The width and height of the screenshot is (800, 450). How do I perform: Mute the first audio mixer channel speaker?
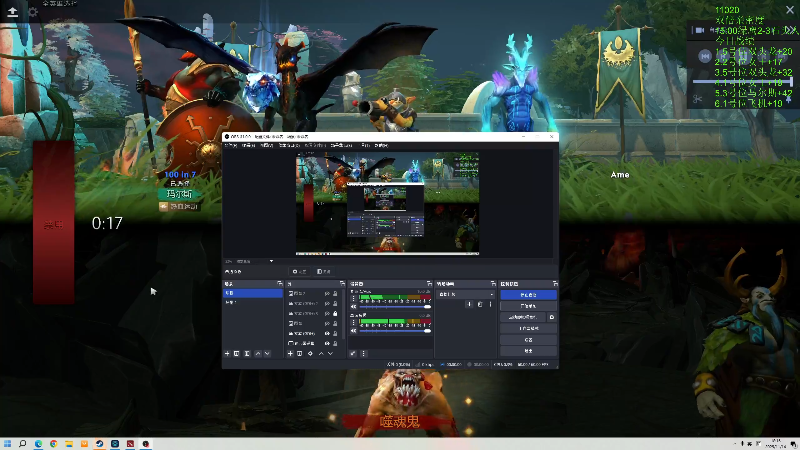click(354, 307)
